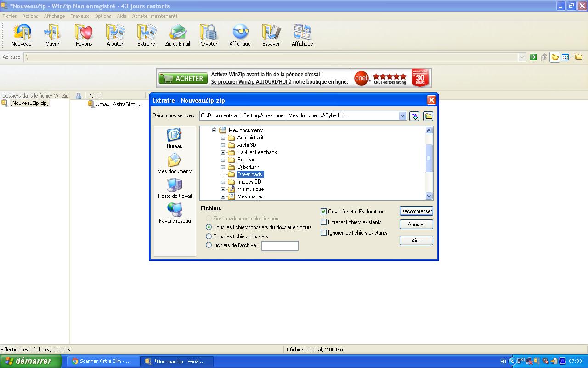This screenshot has width=588, height=368.
Task: Expand the Bouleau folder node
Action: click(223, 160)
